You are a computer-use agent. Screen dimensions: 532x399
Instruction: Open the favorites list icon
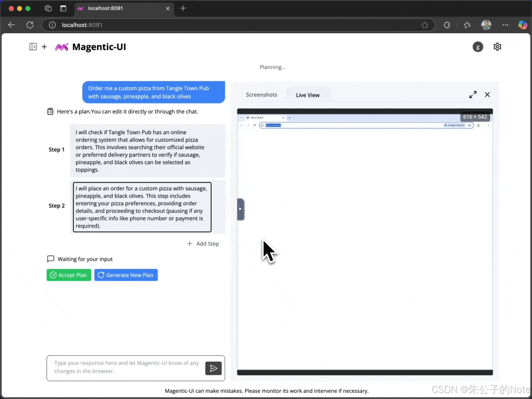(x=467, y=25)
